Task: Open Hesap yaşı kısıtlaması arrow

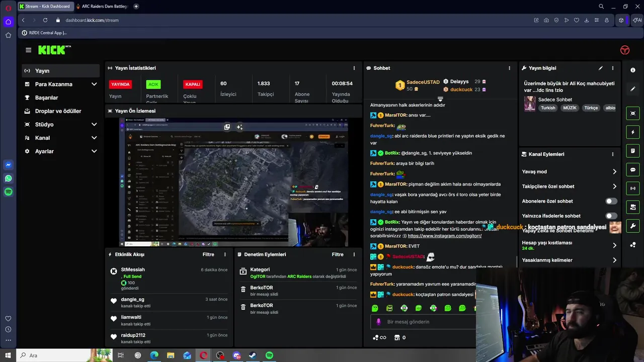Action: click(614, 245)
